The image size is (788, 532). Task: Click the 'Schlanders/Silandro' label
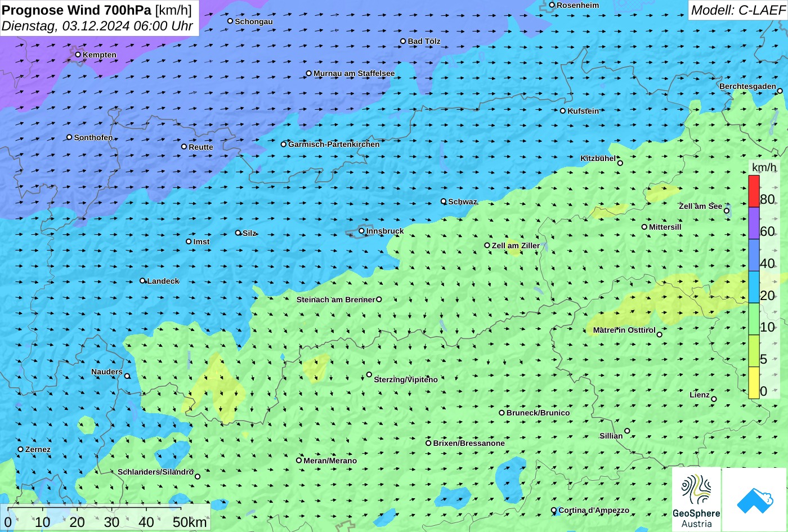(155, 472)
